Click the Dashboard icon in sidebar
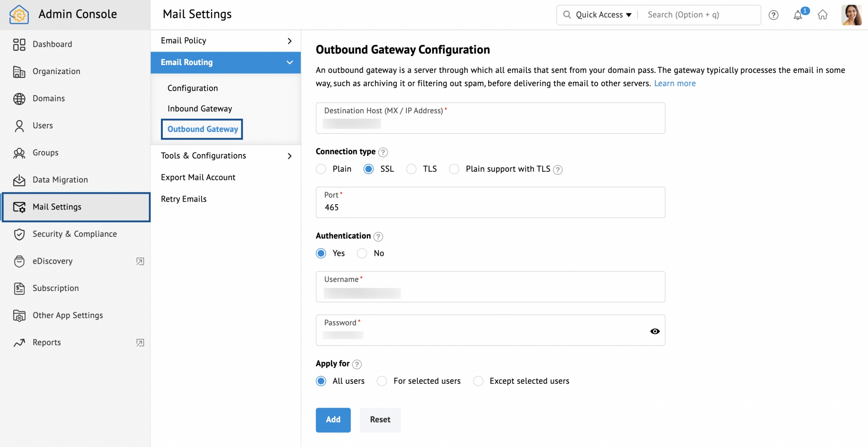Image resolution: width=868 pixels, height=447 pixels. [19, 44]
